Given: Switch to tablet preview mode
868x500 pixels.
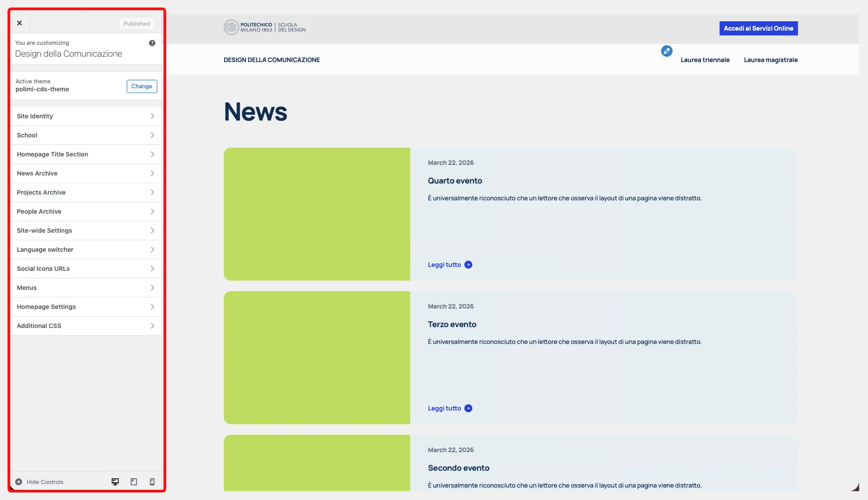Looking at the screenshot, I should [x=134, y=482].
